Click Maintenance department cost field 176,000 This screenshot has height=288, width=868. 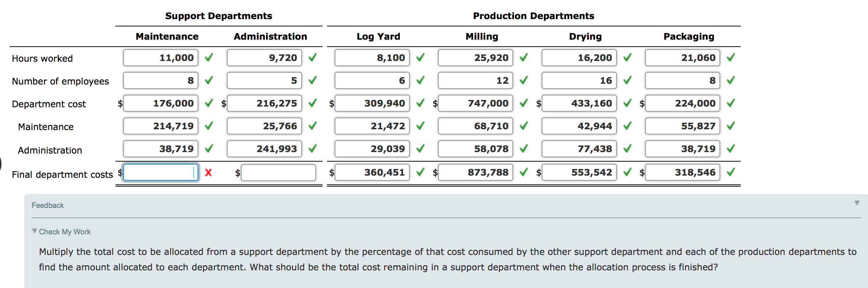(x=161, y=103)
